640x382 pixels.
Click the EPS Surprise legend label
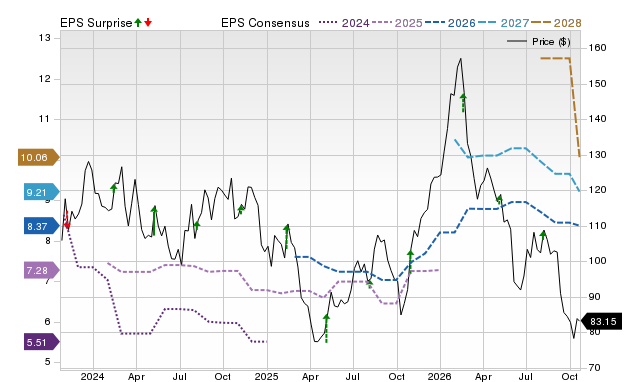pos(96,23)
